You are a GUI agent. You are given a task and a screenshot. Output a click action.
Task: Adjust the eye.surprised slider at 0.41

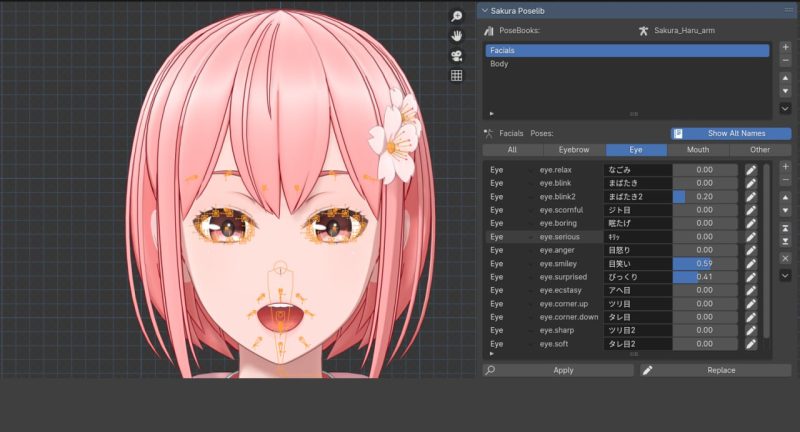705,277
